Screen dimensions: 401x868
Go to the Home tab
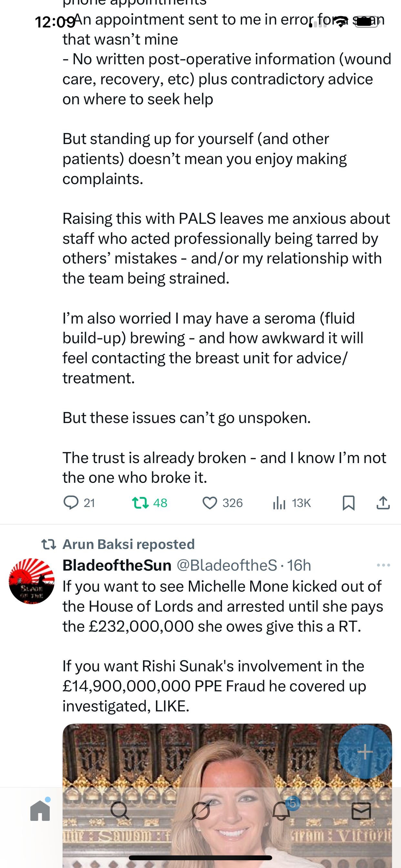point(40,811)
